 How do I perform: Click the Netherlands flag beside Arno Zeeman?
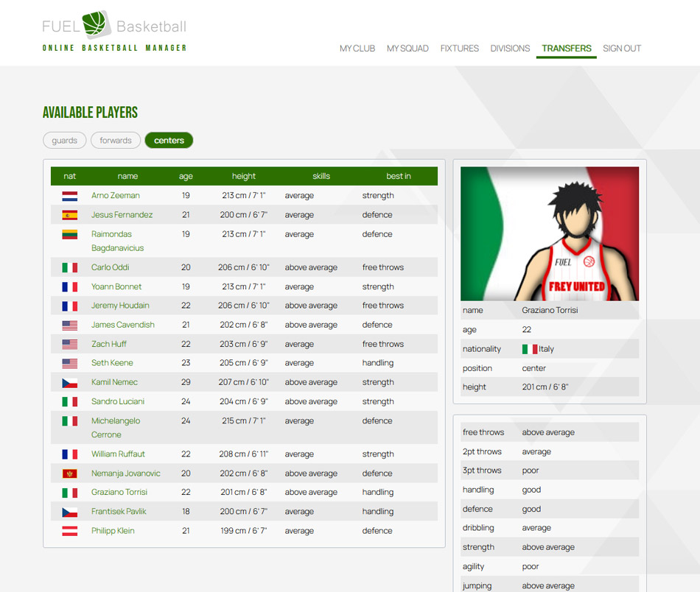[x=69, y=195]
